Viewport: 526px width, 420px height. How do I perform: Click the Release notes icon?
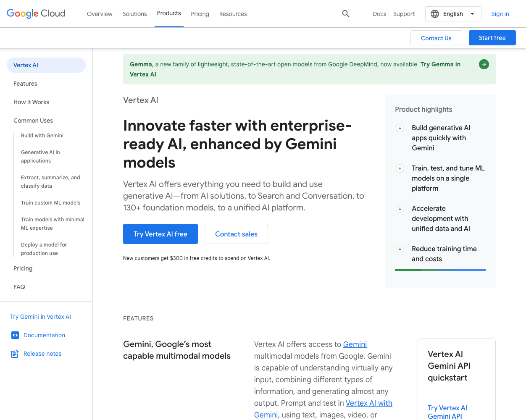coord(15,354)
